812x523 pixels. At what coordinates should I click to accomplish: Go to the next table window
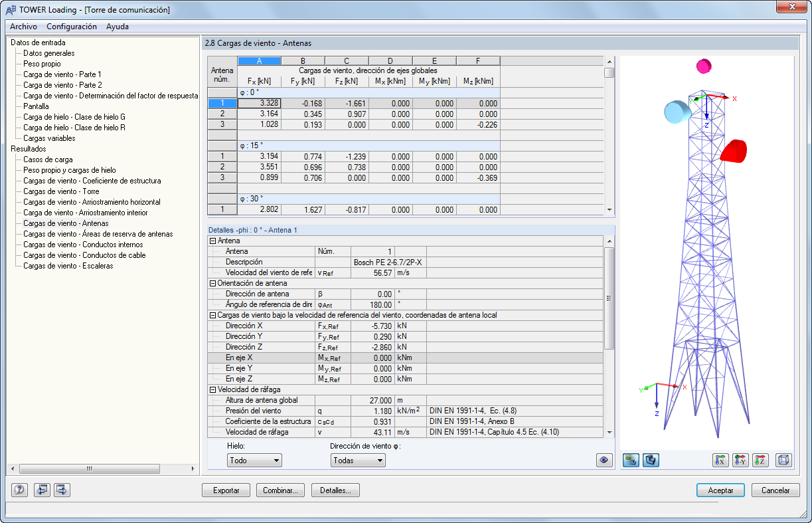62,490
